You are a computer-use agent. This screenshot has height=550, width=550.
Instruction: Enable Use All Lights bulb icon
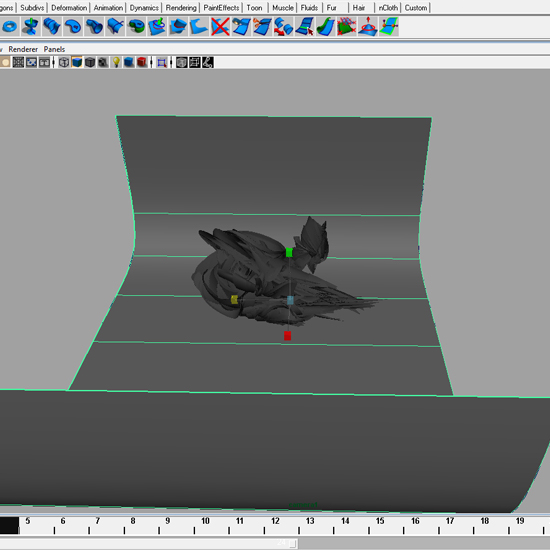tap(116, 63)
